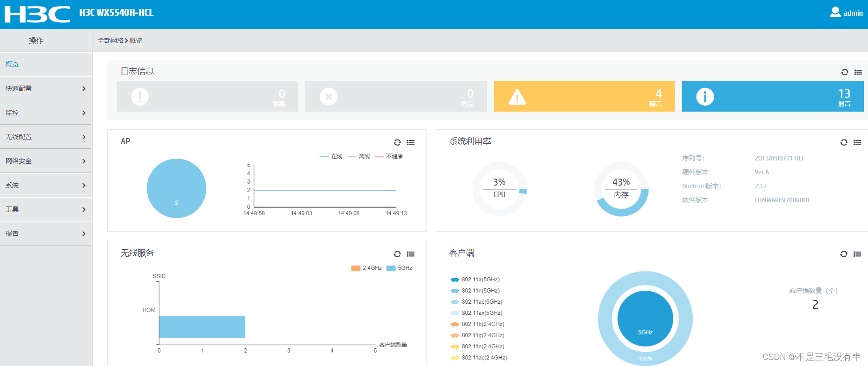Open the 客户端 list icon
The height and width of the screenshot is (366, 868).
tap(857, 254)
